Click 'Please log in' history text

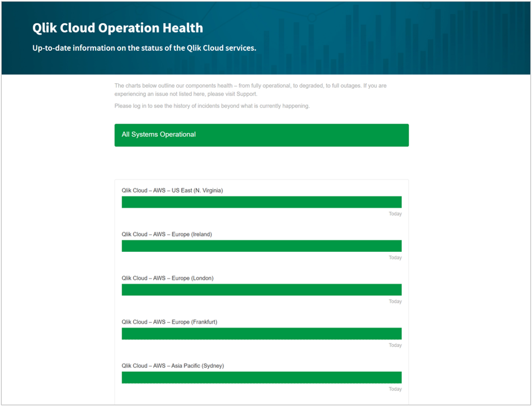pyautogui.click(x=211, y=106)
